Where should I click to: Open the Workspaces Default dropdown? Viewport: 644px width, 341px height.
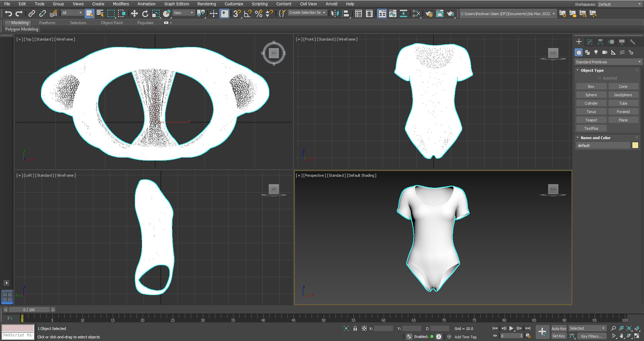620,4
